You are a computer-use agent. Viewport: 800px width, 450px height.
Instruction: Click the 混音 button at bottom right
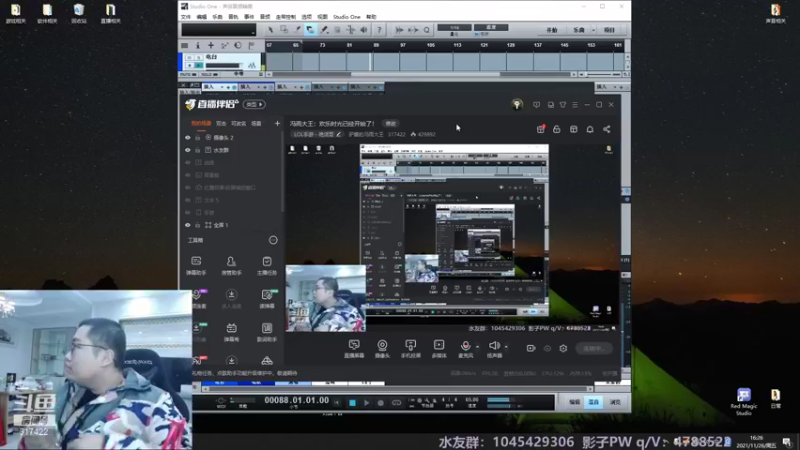(x=594, y=403)
